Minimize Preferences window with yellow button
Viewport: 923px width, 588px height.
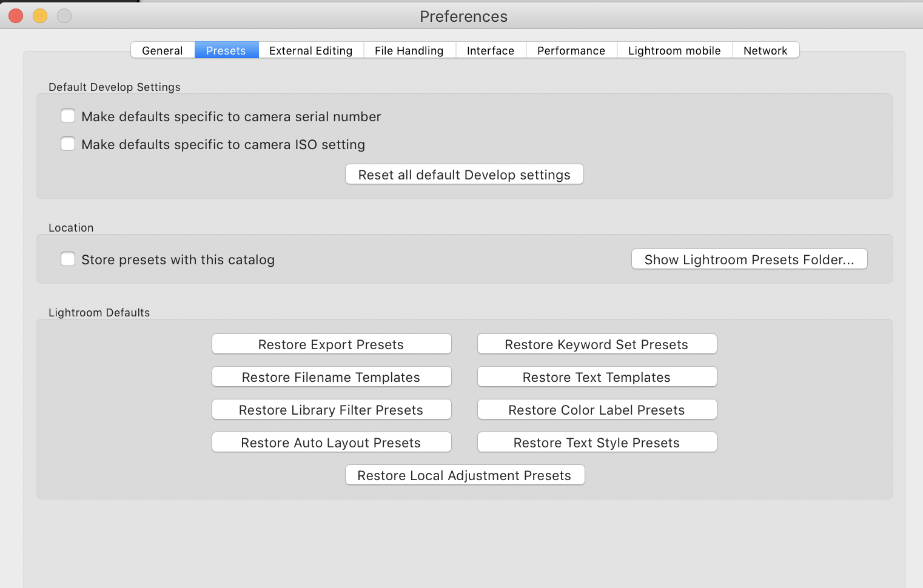(40, 16)
